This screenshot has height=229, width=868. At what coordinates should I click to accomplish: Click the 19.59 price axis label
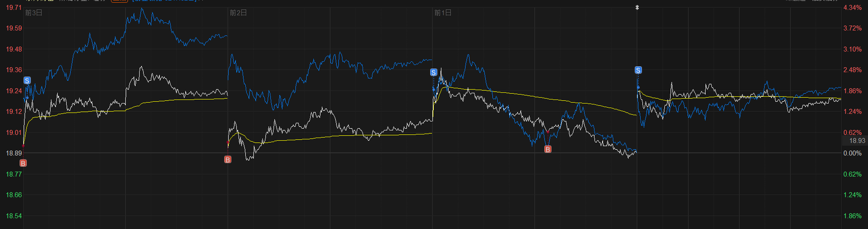(x=14, y=28)
